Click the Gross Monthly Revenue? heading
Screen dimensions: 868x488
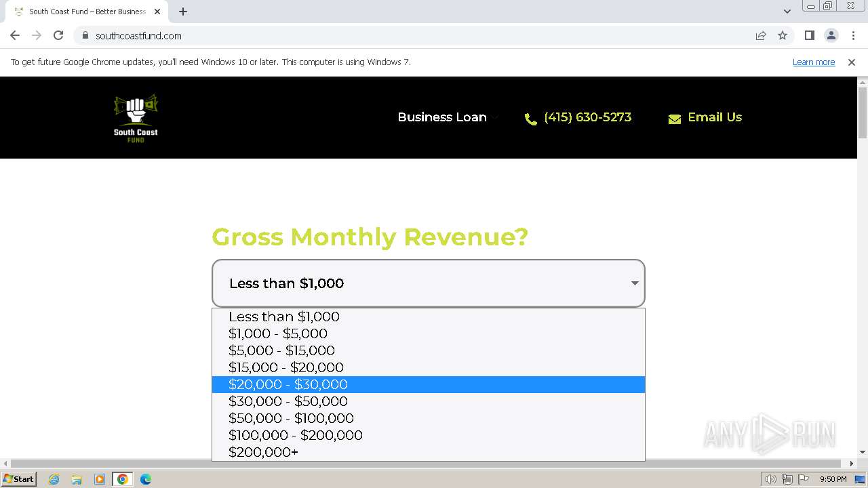click(x=370, y=237)
